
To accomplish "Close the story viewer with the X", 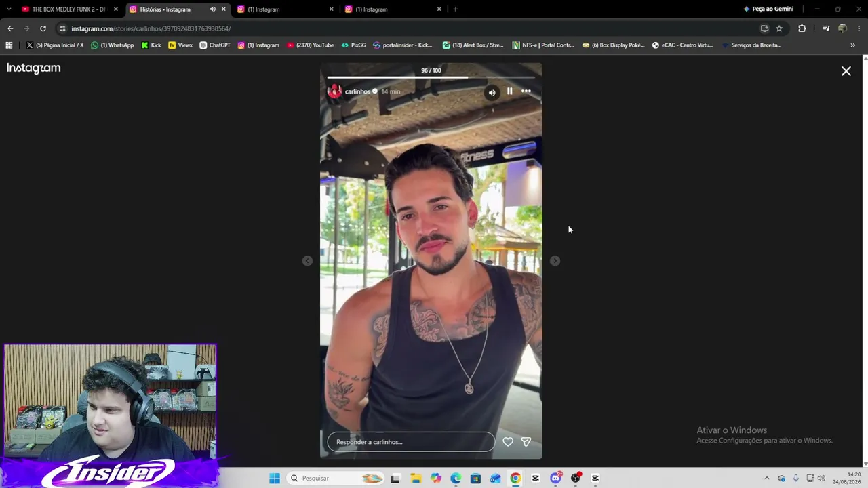I will click(846, 71).
